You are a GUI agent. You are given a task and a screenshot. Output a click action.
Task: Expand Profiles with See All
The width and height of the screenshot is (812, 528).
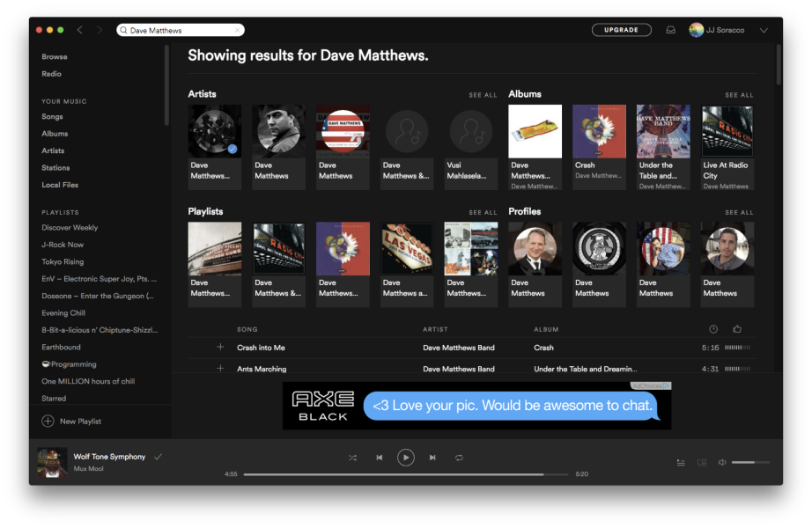click(739, 212)
